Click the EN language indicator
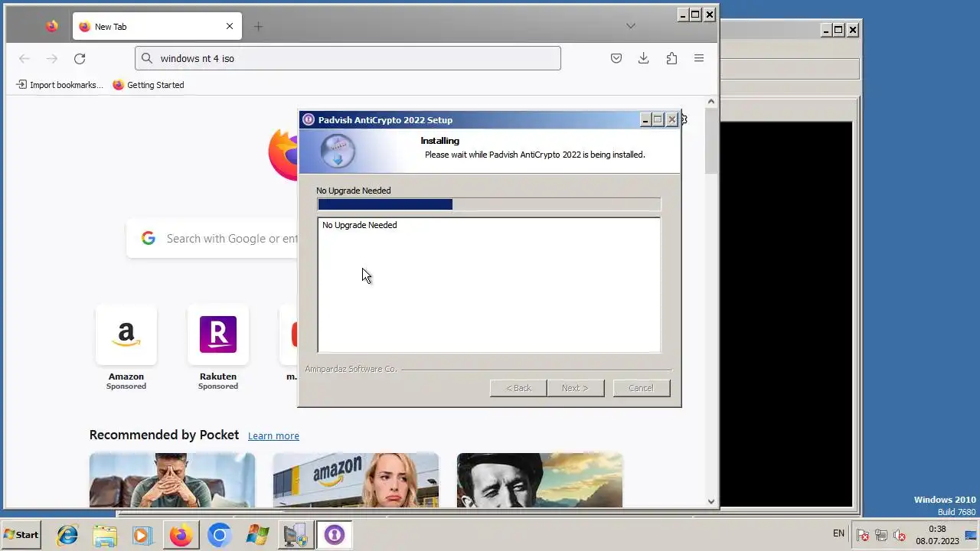Image resolution: width=980 pixels, height=551 pixels. click(838, 533)
